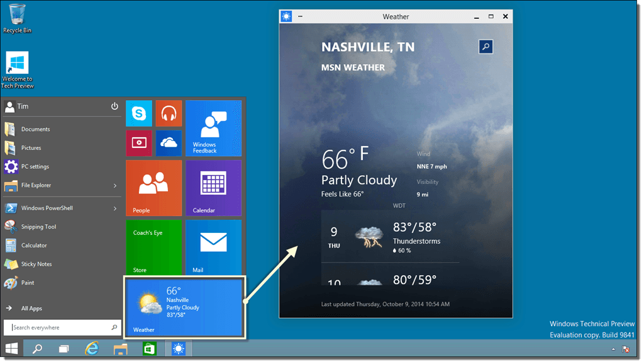
Task: Click the Store icon on the taskbar
Action: pos(150,348)
